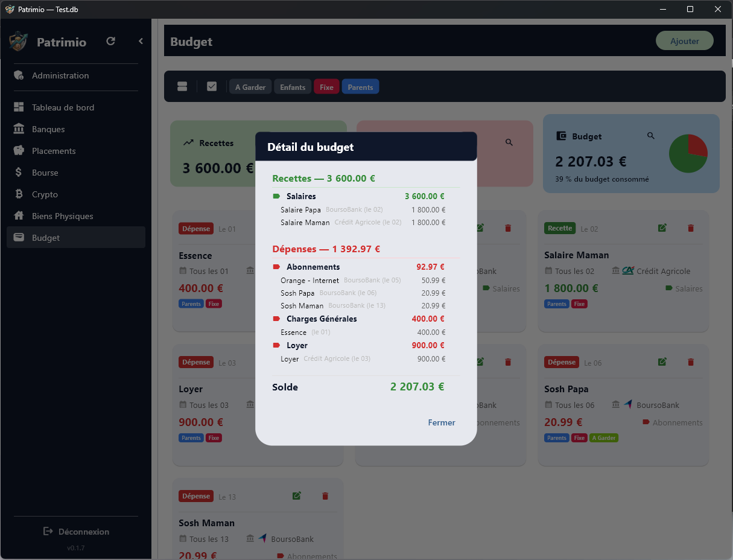Click the Patrimio shield logo
This screenshot has width=733, height=560.
point(19,42)
